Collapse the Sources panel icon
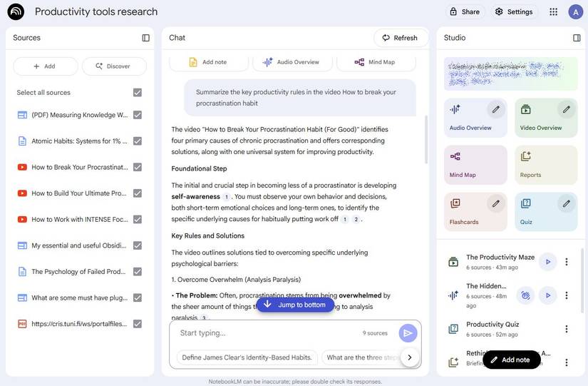The image size is (588, 386). coord(145,38)
